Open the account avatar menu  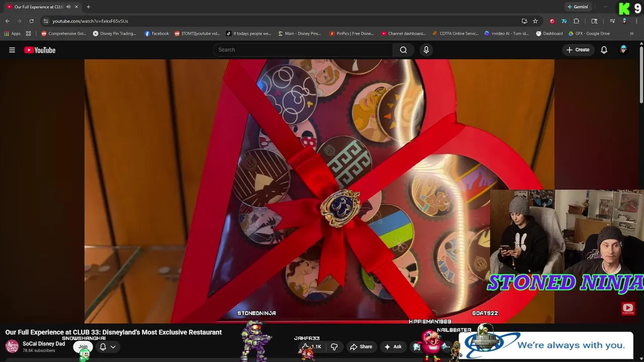coord(623,50)
